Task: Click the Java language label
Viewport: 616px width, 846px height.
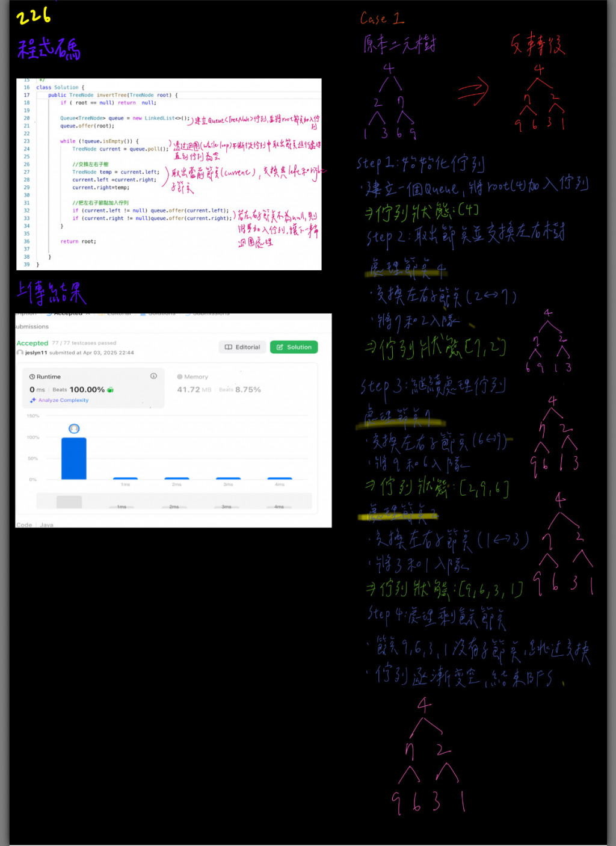Action: (46, 525)
